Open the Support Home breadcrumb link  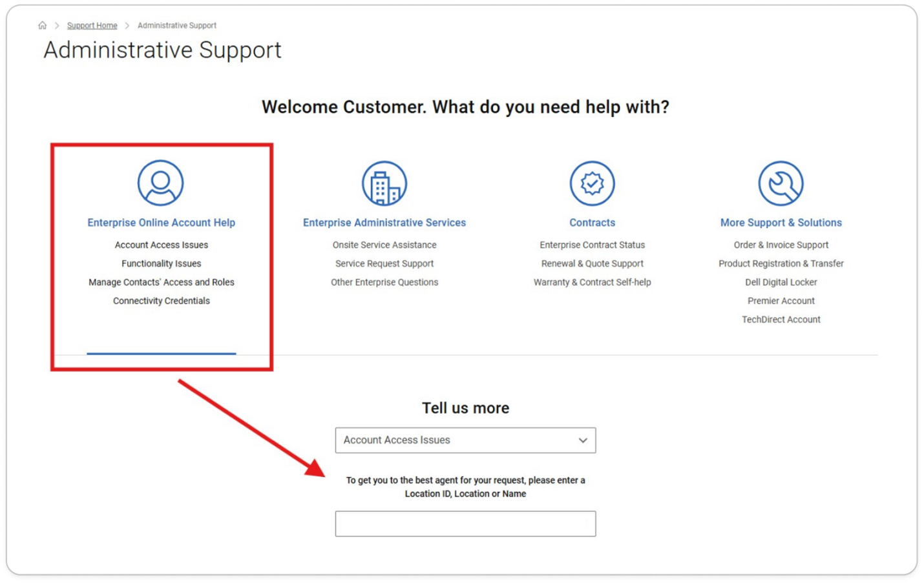(92, 25)
